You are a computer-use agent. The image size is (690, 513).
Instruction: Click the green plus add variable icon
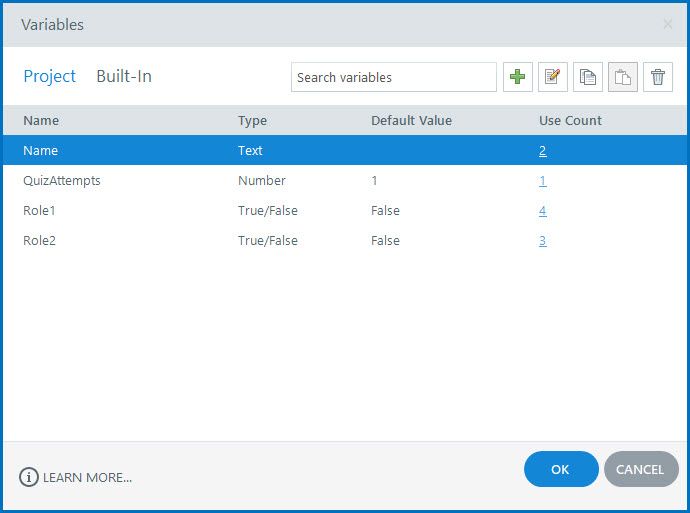click(517, 77)
